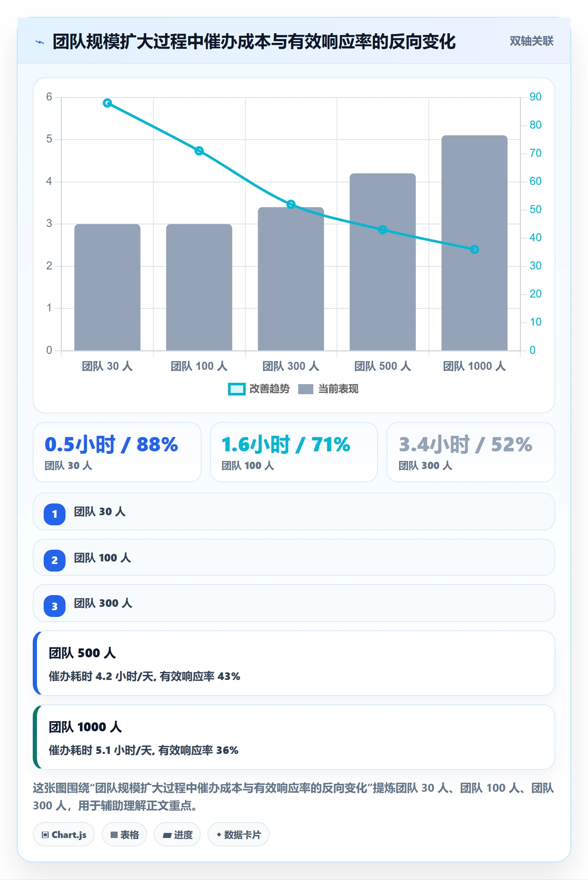The width and height of the screenshot is (588, 880).
Task: Click the gray bar for 团队 1000 人
Action: click(475, 243)
